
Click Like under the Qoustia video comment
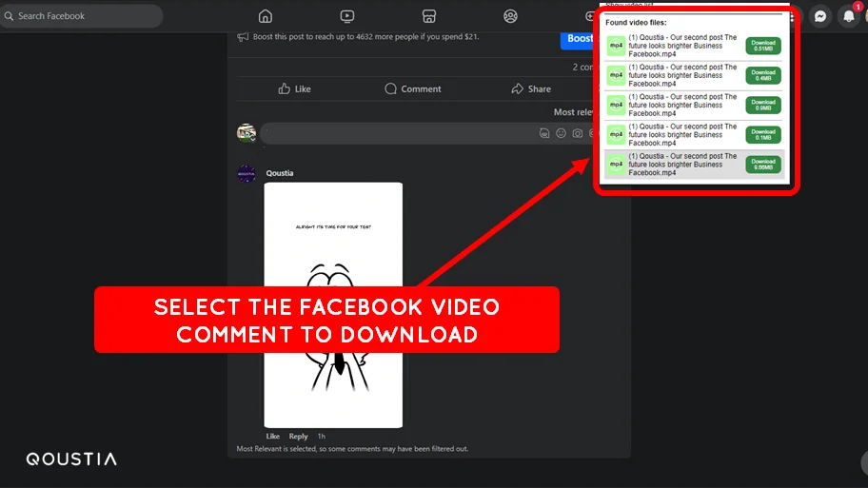click(x=273, y=436)
